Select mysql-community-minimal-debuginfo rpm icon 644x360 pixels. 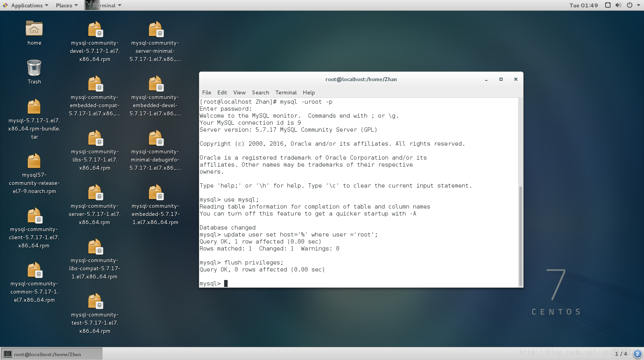pos(155,138)
